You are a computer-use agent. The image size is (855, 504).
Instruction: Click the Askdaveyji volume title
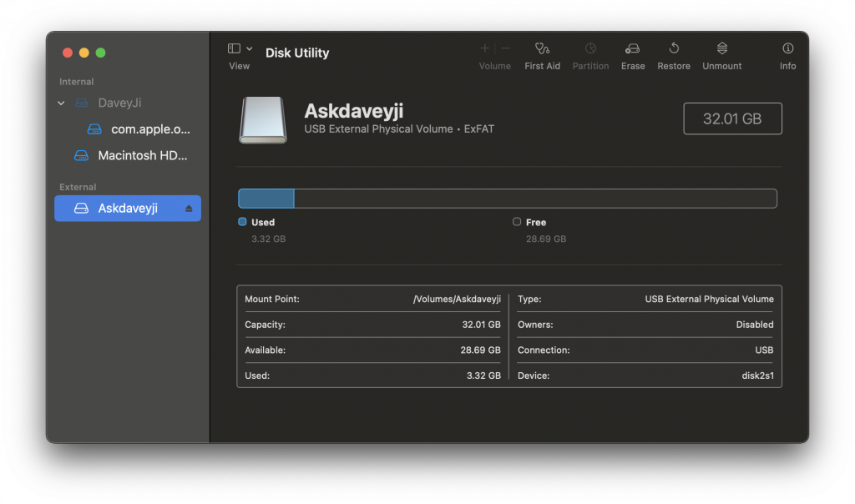pyautogui.click(x=354, y=111)
